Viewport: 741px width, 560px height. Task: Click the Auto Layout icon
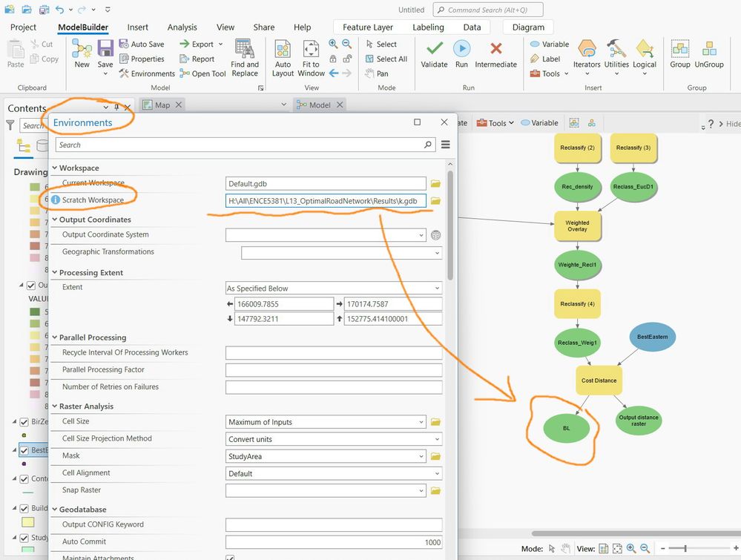coord(283,49)
